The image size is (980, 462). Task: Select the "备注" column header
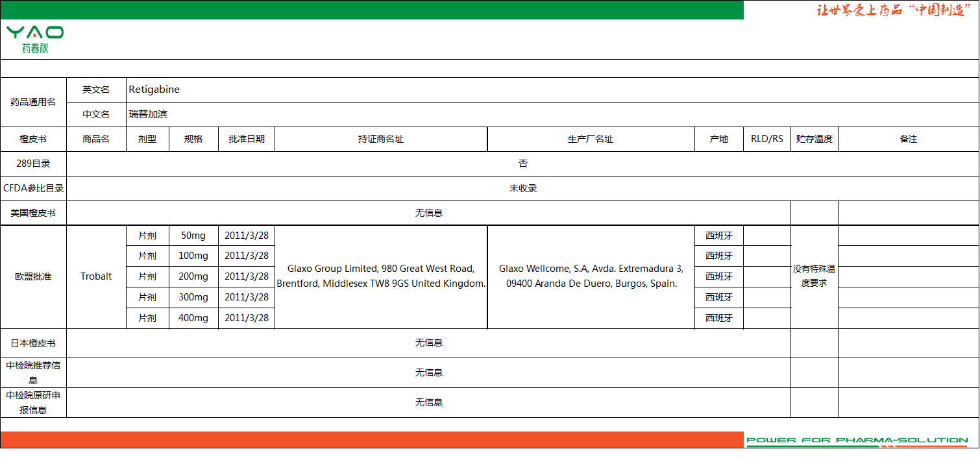pyautogui.click(x=909, y=139)
